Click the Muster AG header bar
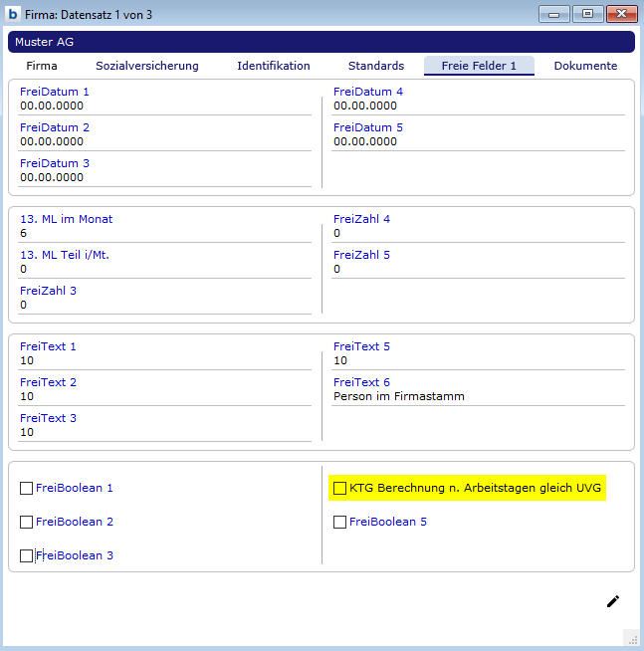This screenshot has width=644, height=651. pos(321,42)
